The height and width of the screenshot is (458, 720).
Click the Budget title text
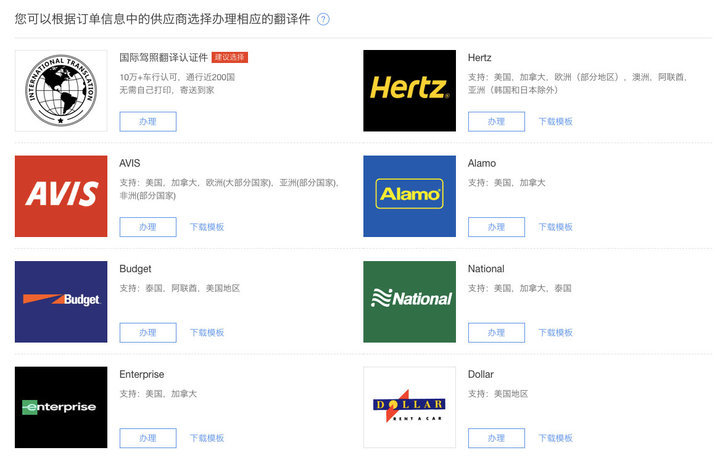(x=135, y=269)
